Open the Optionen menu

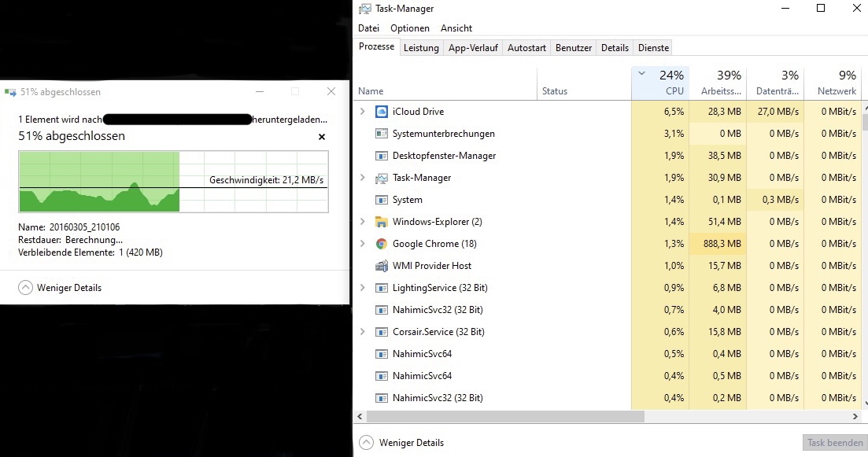pos(410,28)
